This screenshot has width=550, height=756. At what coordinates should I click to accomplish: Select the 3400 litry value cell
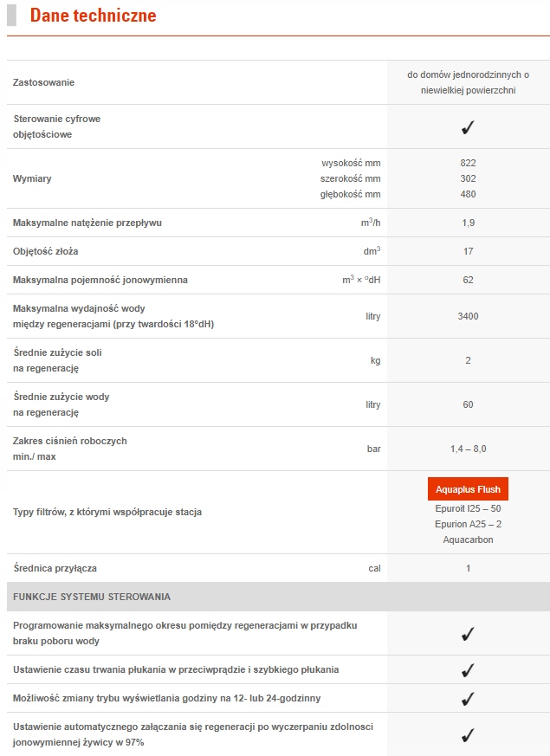click(468, 316)
